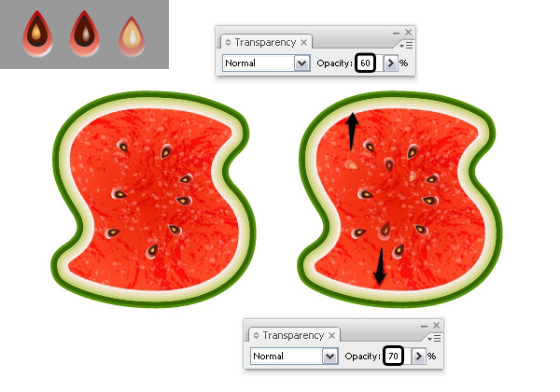The width and height of the screenshot is (560, 392).
Task: Open opacity slider arrow in top Transparency panel
Action: tap(390, 63)
